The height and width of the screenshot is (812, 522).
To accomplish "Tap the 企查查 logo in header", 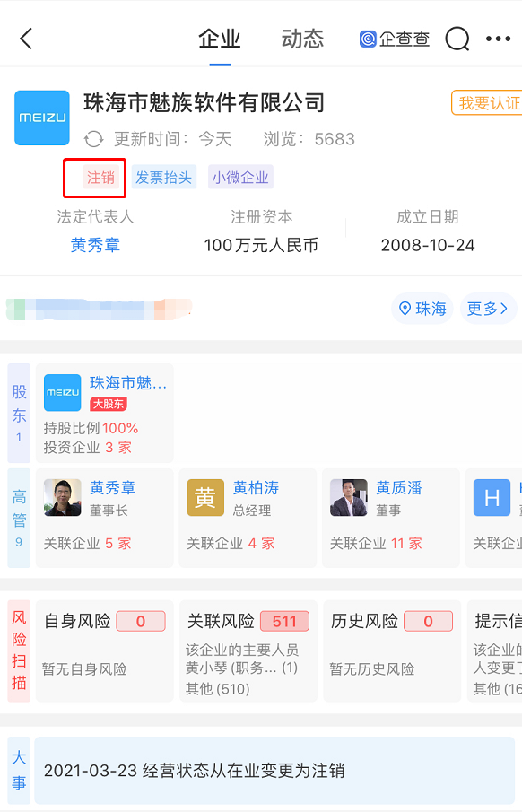I will 395,39.
